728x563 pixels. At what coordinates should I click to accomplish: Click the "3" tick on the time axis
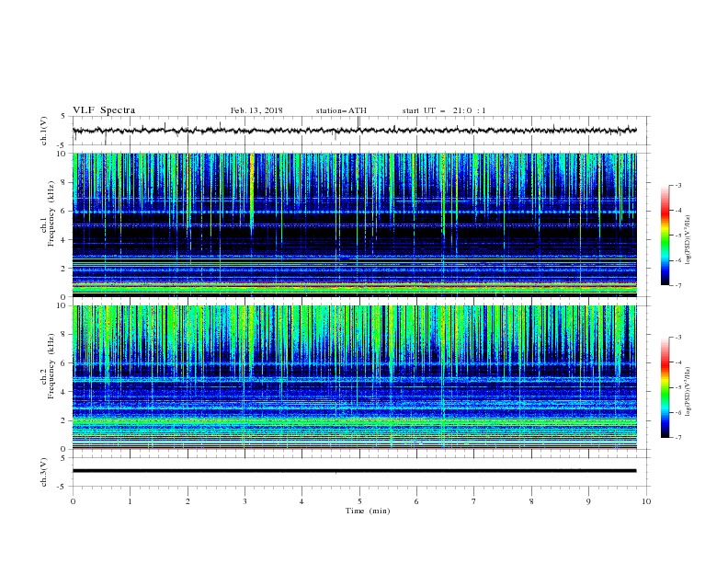[245, 501]
